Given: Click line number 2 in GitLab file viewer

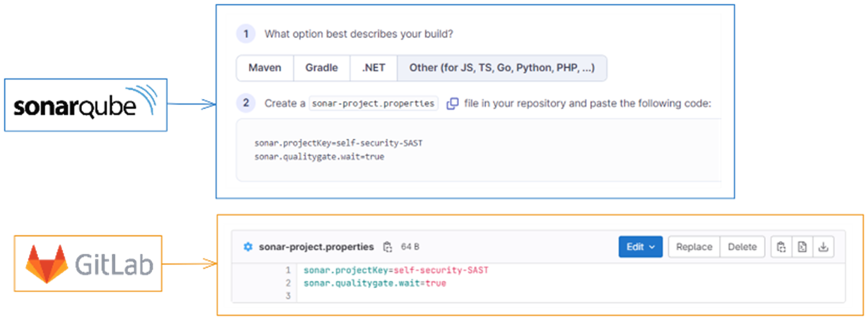Looking at the screenshot, I should [x=288, y=283].
